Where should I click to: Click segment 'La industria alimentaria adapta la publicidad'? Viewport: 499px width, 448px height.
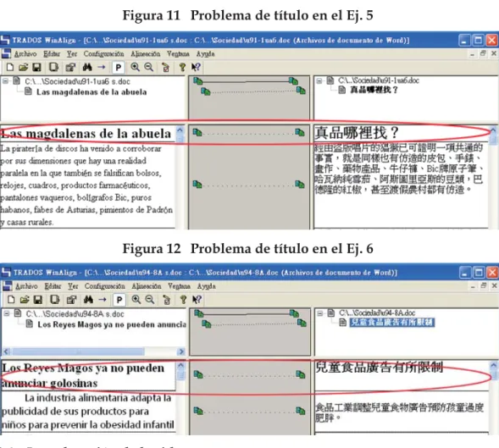pos(88,411)
